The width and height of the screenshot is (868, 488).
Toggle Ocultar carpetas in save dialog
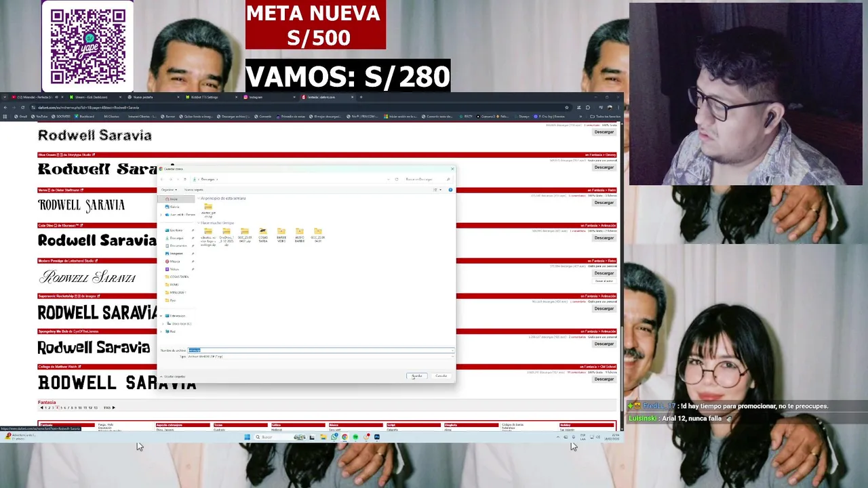(x=173, y=376)
